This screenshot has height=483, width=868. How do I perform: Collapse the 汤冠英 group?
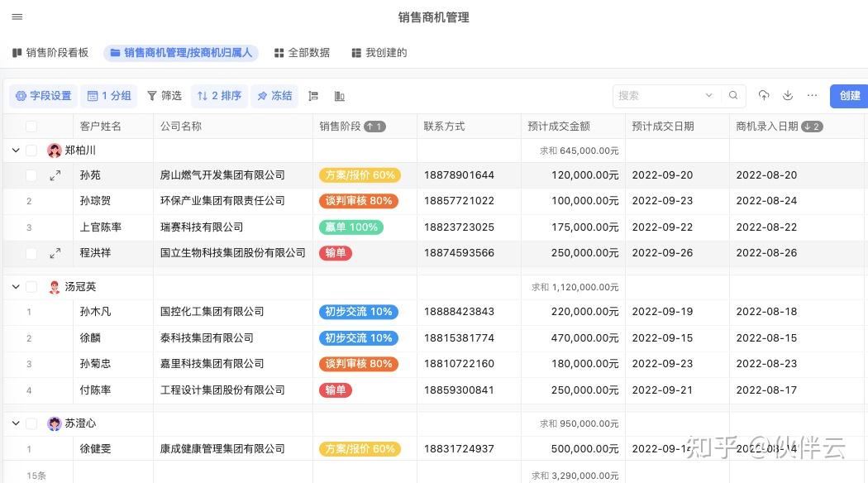point(16,286)
